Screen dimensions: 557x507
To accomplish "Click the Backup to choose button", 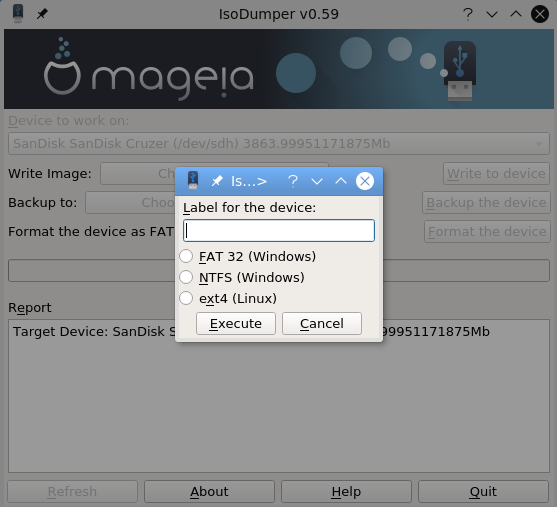I will tap(130, 203).
